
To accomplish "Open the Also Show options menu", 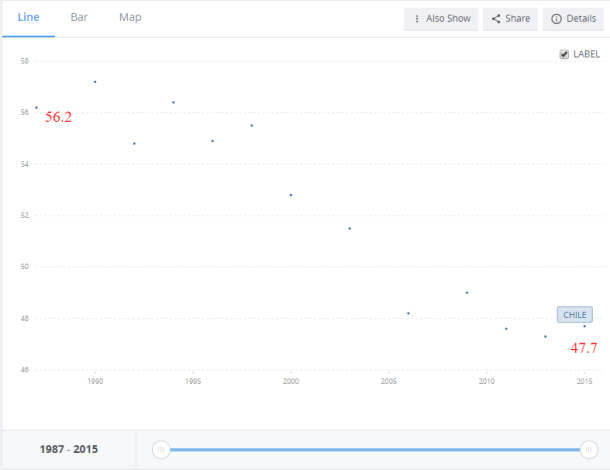I will click(440, 19).
